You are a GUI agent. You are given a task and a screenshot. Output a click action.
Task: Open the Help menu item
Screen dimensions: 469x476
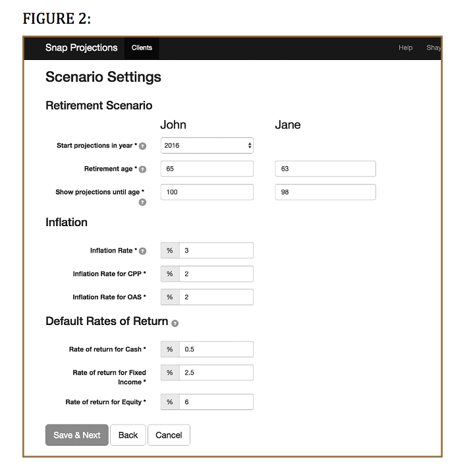[x=405, y=48]
